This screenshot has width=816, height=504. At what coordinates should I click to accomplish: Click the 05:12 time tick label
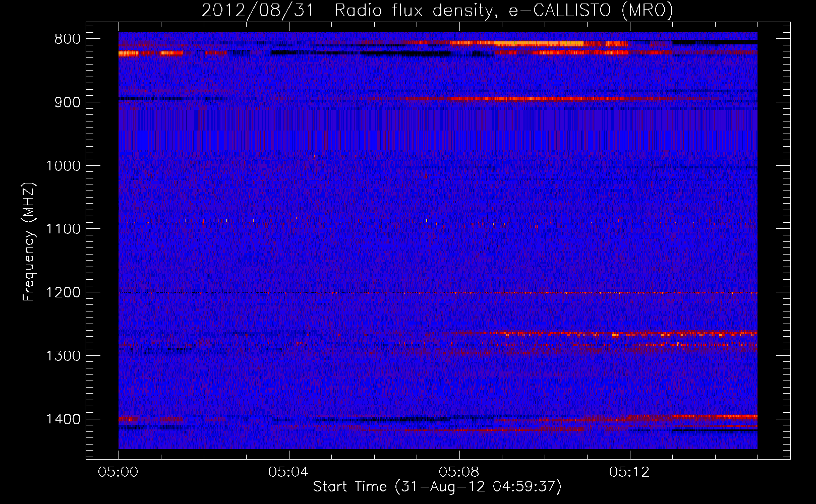click(x=629, y=472)
